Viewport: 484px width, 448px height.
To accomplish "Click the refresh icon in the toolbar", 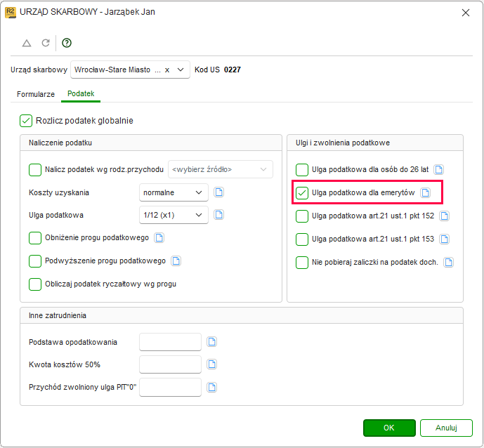I will point(46,43).
